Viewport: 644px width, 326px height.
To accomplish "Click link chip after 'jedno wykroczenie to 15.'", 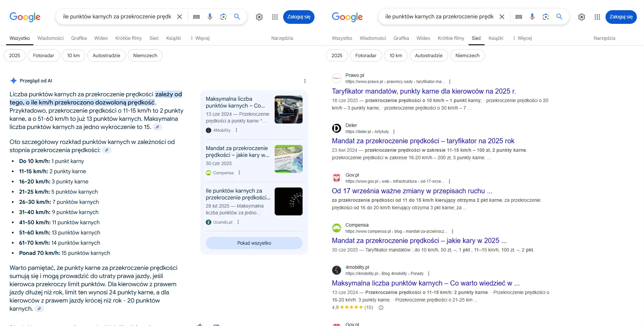I will (x=157, y=127).
